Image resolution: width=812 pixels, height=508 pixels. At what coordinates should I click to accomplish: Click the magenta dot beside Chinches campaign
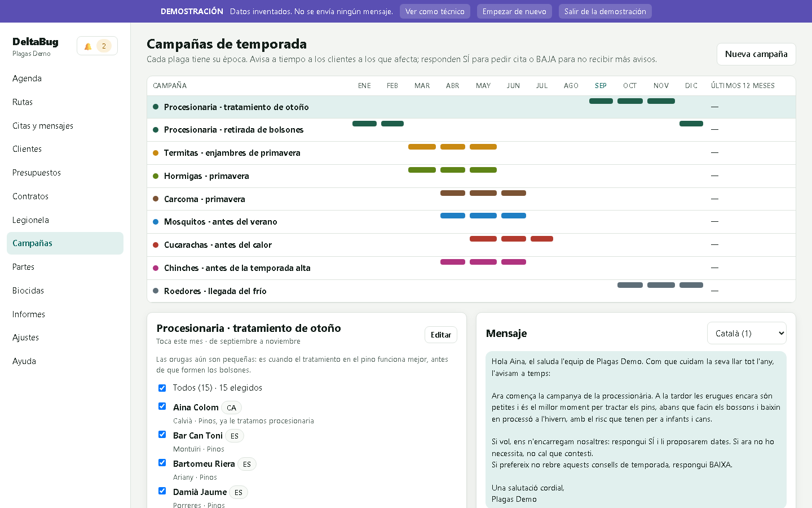click(156, 268)
